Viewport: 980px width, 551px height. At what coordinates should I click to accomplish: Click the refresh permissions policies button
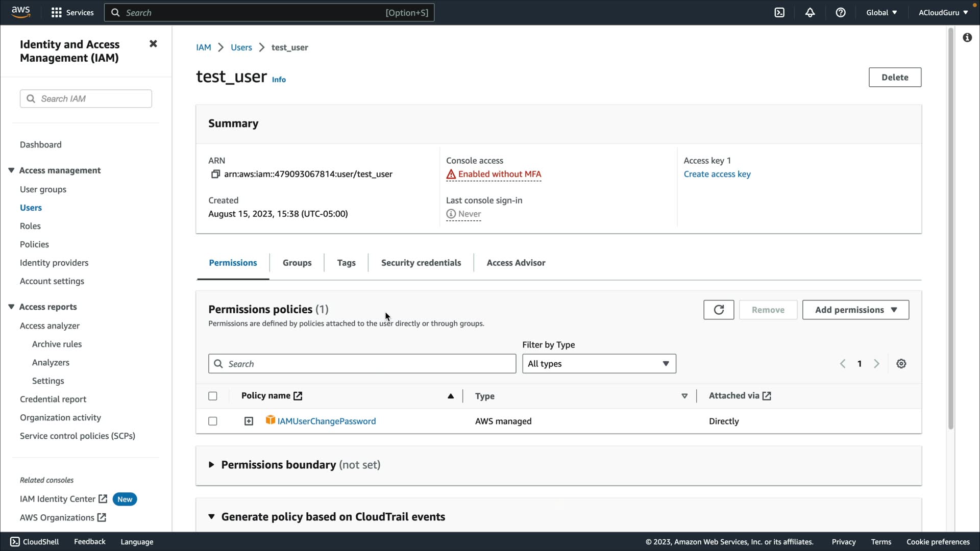coord(718,310)
